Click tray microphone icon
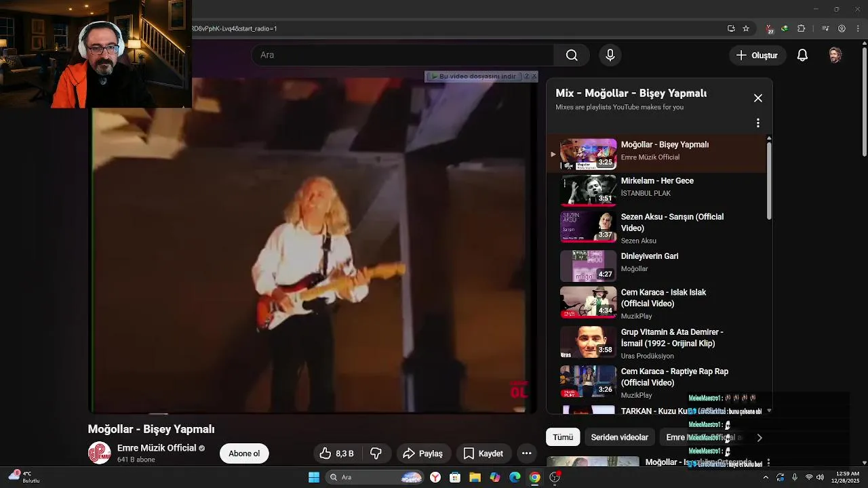The width and height of the screenshot is (868, 488). 794,477
